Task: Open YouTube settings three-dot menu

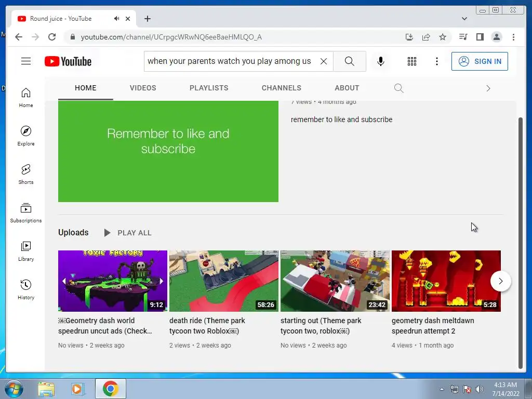Action: (436, 61)
